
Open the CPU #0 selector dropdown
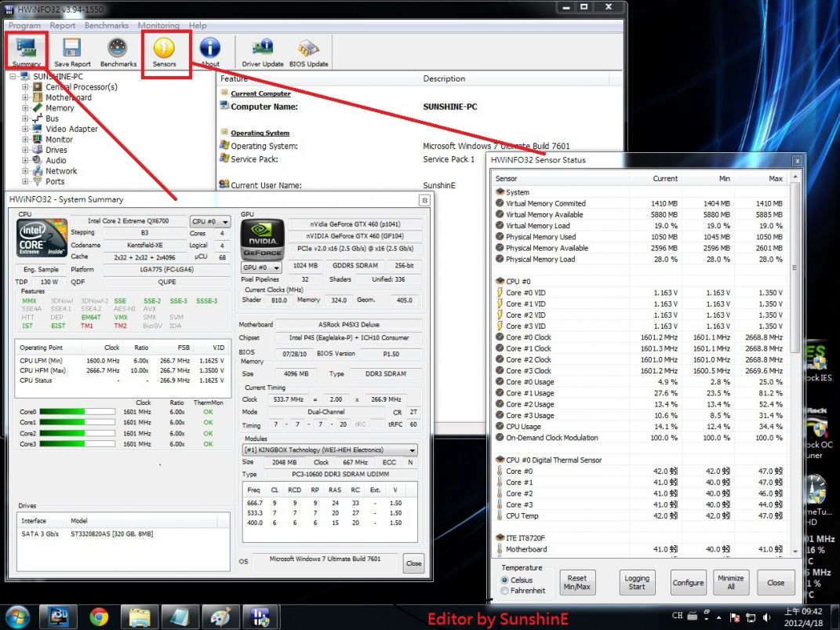[210, 221]
